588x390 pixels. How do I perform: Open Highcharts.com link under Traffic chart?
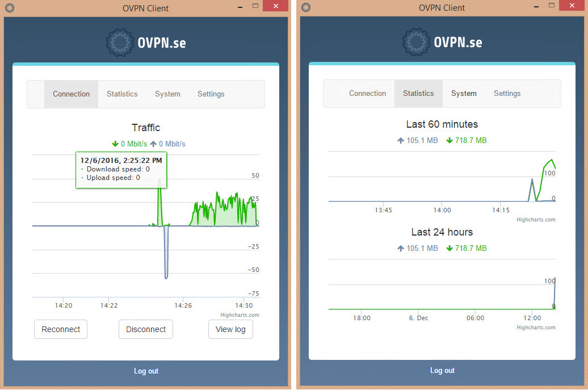pos(240,315)
